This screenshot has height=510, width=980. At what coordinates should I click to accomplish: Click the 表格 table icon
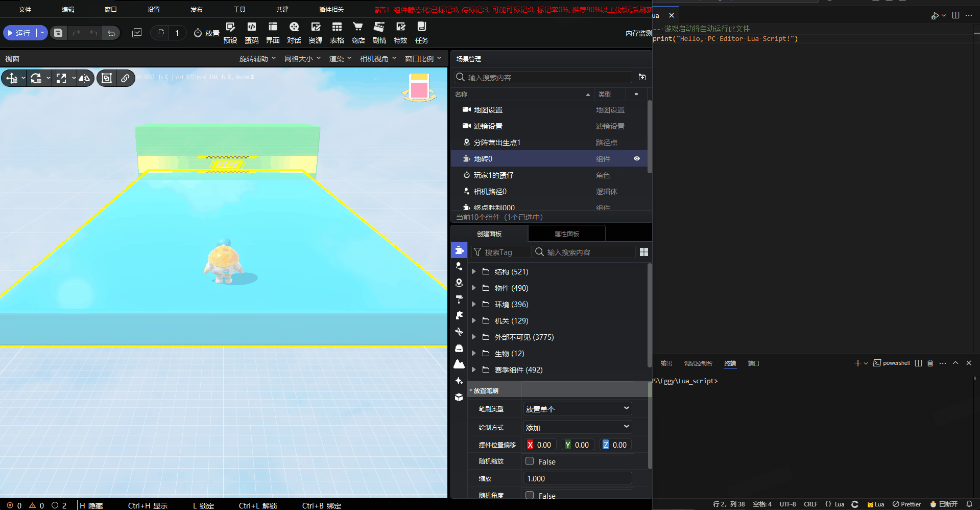pos(337,32)
